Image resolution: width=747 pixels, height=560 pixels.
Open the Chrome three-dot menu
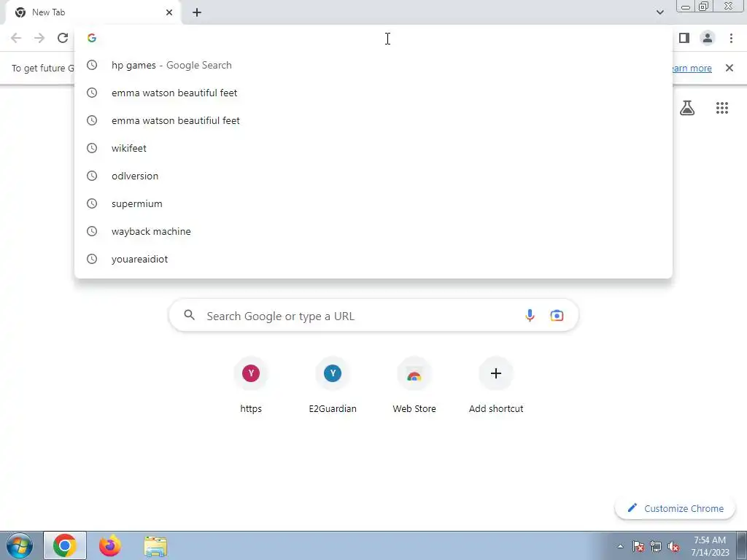[731, 38]
